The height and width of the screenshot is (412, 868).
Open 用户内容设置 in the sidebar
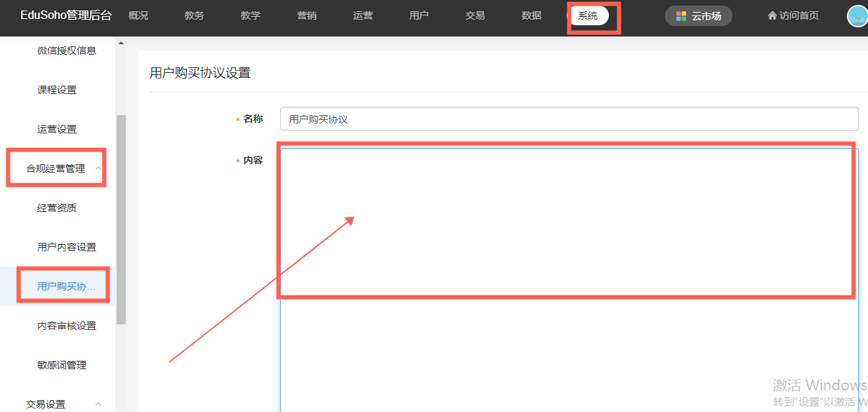67,247
